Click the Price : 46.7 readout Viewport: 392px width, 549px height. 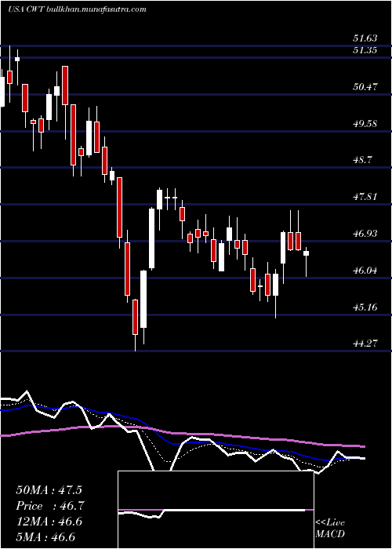[x=49, y=506]
